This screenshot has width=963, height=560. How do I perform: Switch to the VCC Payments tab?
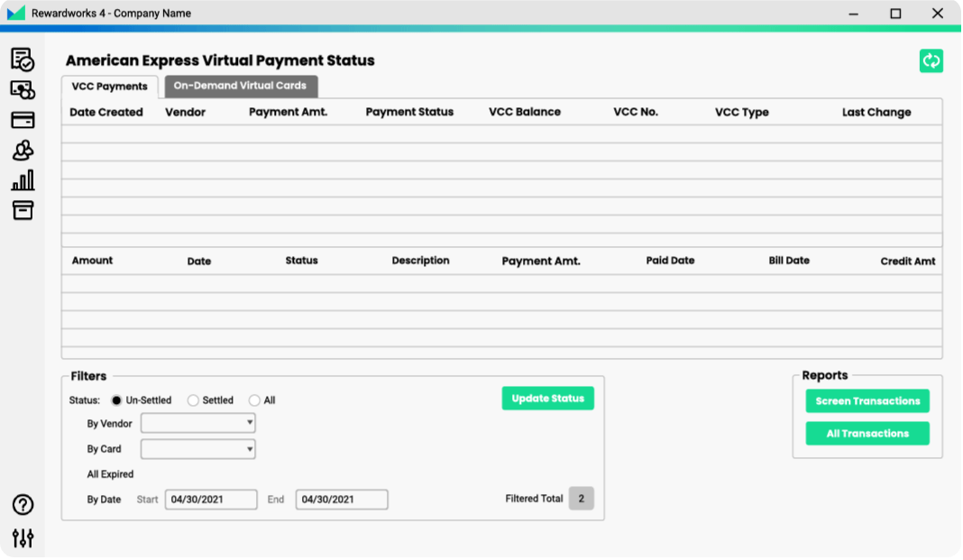click(x=109, y=87)
